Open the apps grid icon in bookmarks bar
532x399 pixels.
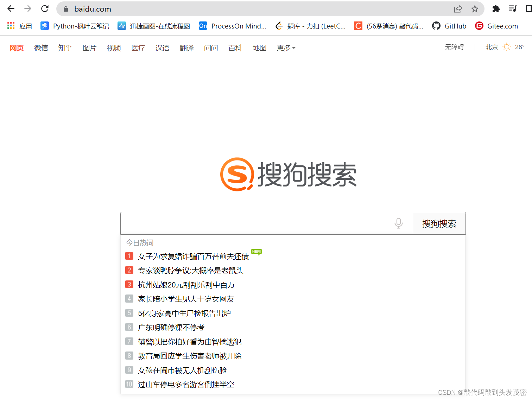11,26
